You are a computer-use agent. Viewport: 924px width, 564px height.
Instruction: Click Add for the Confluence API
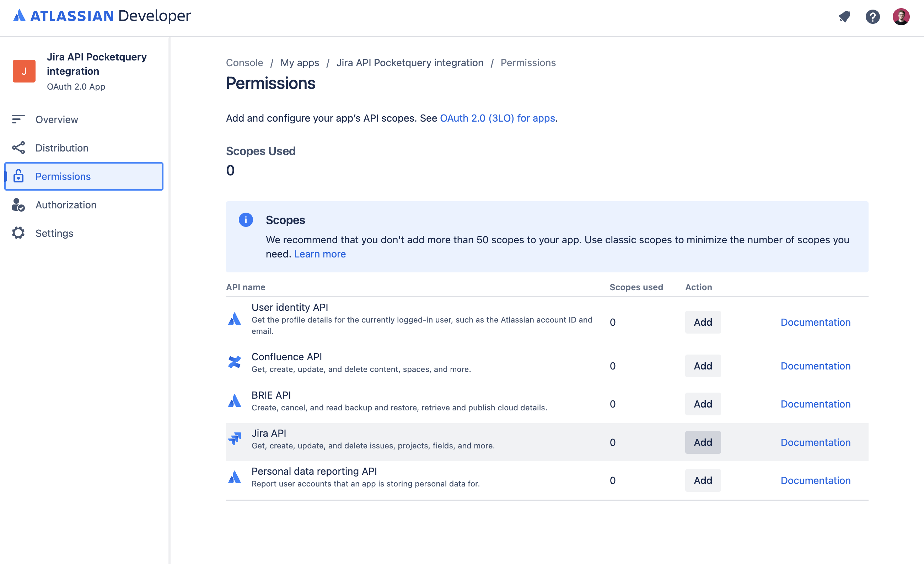click(702, 365)
